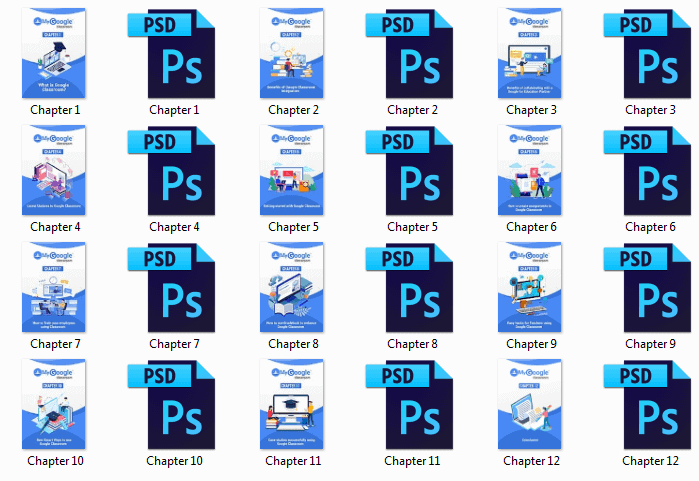Select the Chapter 8 PSD file icon
Image resolution: width=699 pixels, height=481 pixels.
[x=410, y=288]
